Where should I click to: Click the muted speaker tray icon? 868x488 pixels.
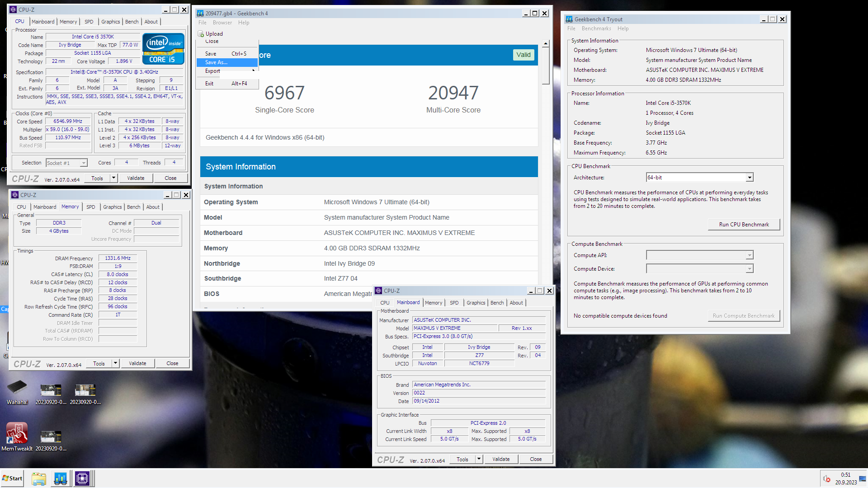coord(827,479)
